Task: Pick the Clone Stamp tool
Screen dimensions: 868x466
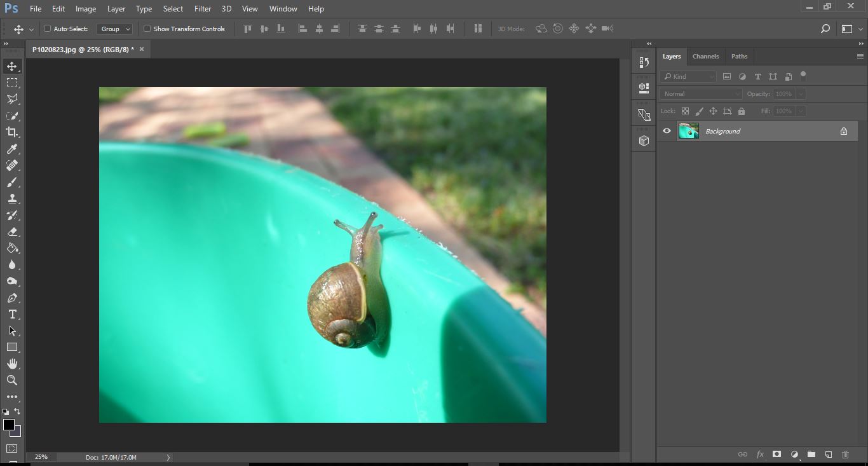Action: click(12, 198)
